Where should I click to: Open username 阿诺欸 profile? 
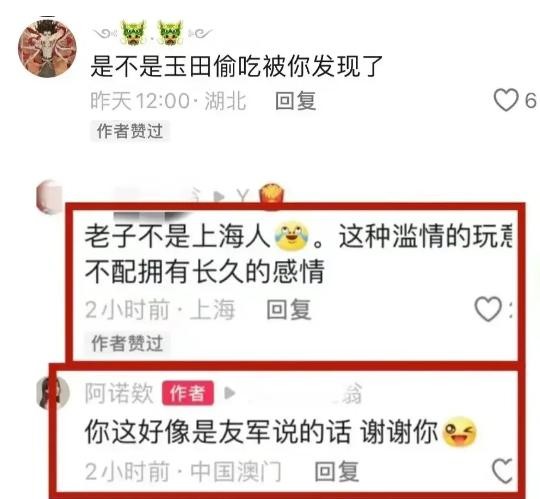point(119,393)
